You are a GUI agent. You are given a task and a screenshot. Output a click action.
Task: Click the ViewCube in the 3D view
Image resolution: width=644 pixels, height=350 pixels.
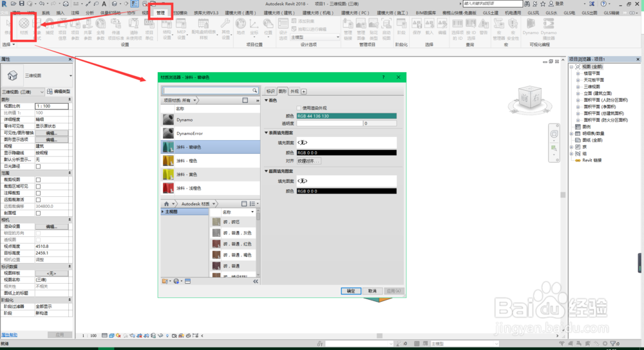[529, 98]
